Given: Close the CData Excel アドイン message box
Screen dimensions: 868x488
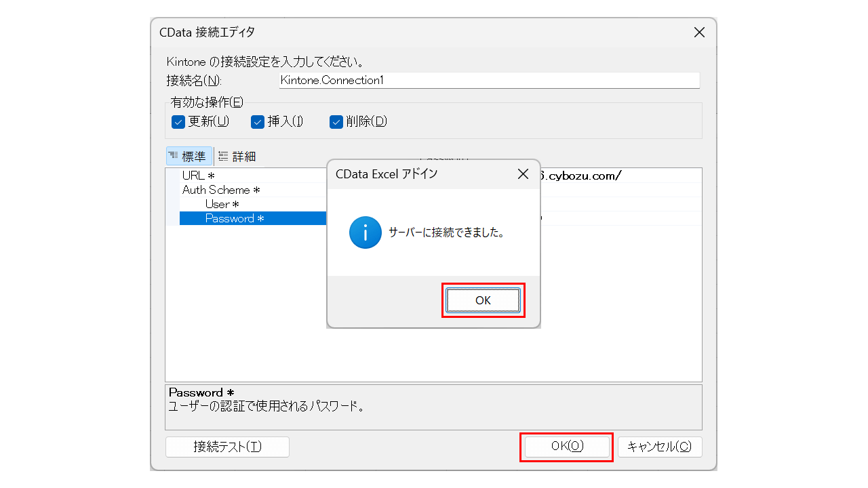Looking at the screenshot, I should [523, 174].
